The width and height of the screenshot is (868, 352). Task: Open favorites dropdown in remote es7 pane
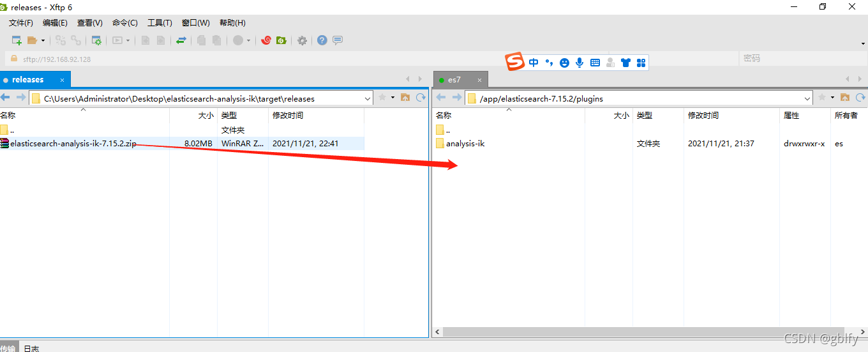(833, 98)
